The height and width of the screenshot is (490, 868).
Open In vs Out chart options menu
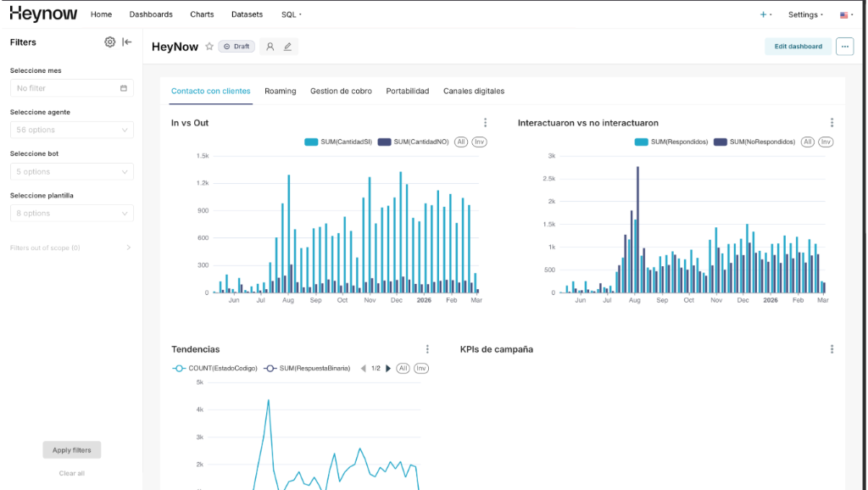point(485,123)
